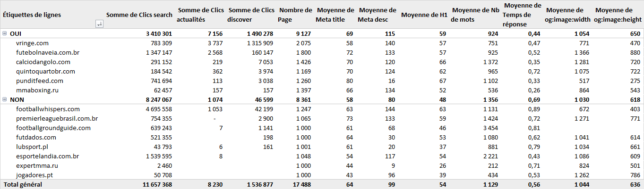Select the Moyenne de H1 header
The height and width of the screenshot is (189, 644).
pos(424,15)
